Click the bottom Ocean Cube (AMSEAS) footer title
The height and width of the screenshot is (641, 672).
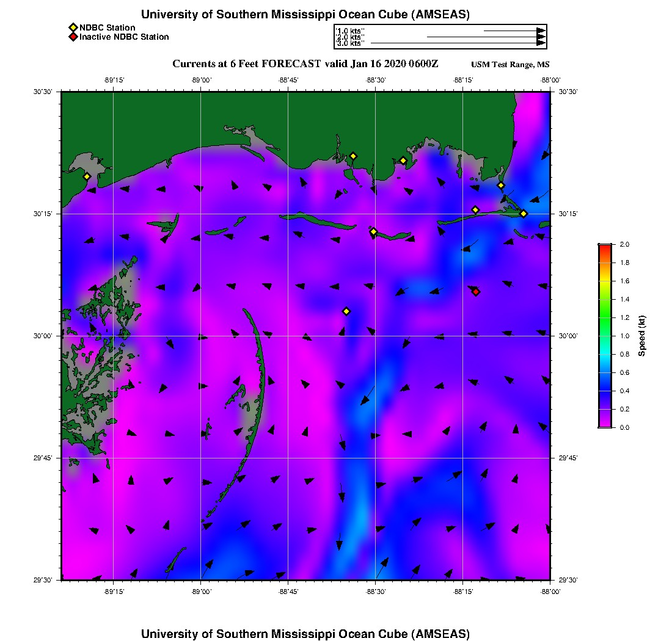pyautogui.click(x=305, y=634)
